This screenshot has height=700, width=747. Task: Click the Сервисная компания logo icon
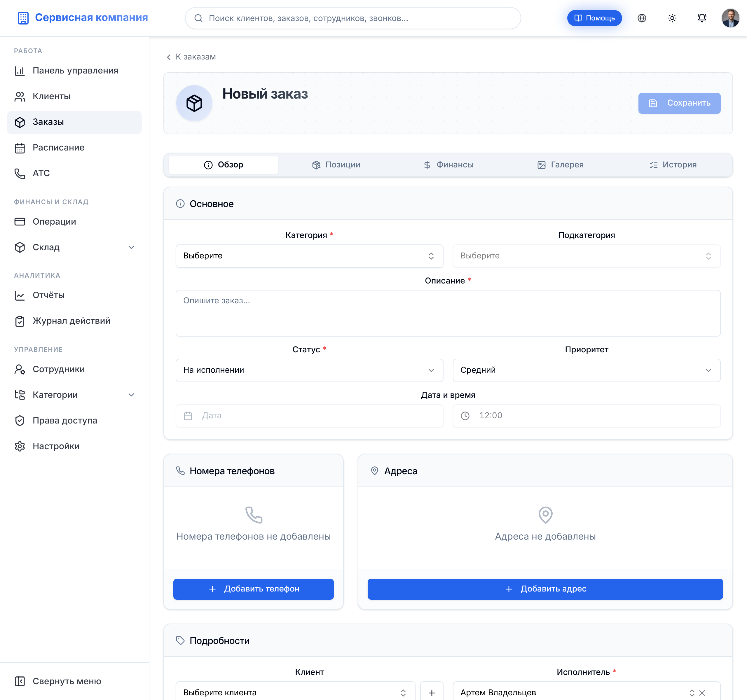pyautogui.click(x=23, y=18)
